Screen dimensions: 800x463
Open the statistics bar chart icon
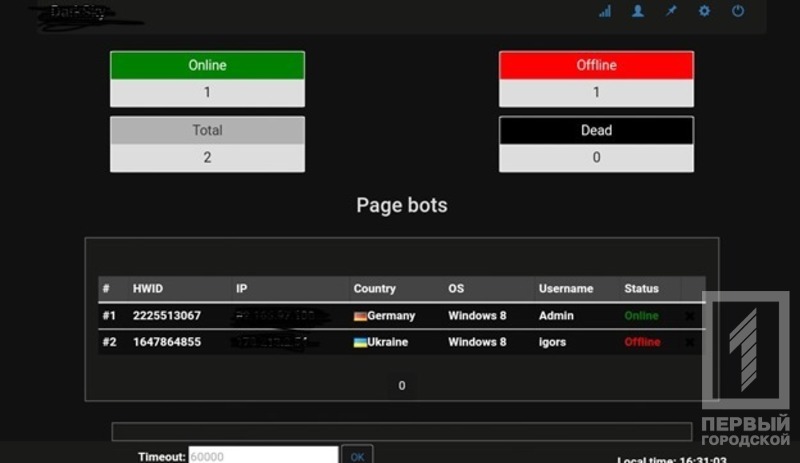point(605,12)
